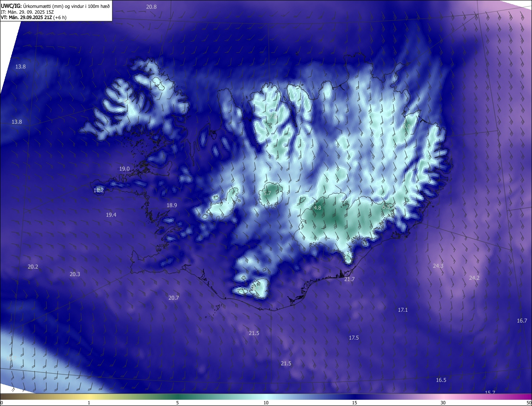The image size is (532, 406).
Task: Click the 17.1 value label
Action: (403, 310)
